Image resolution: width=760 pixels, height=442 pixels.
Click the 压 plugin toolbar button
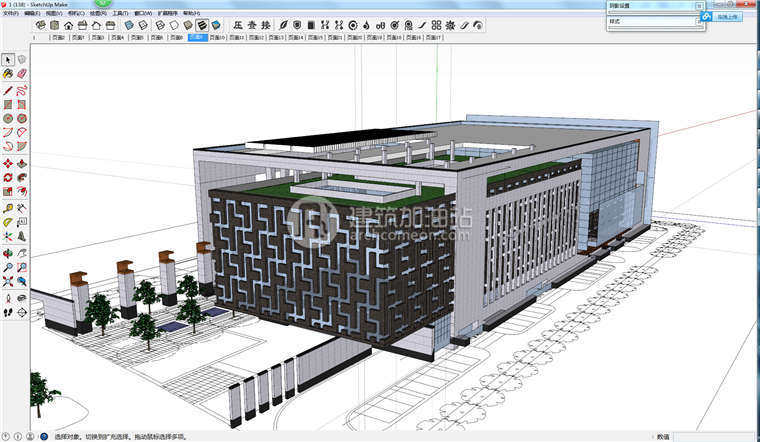(238, 25)
